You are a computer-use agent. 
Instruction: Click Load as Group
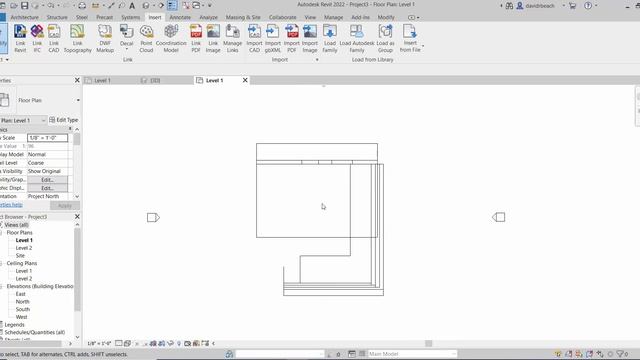click(385, 38)
